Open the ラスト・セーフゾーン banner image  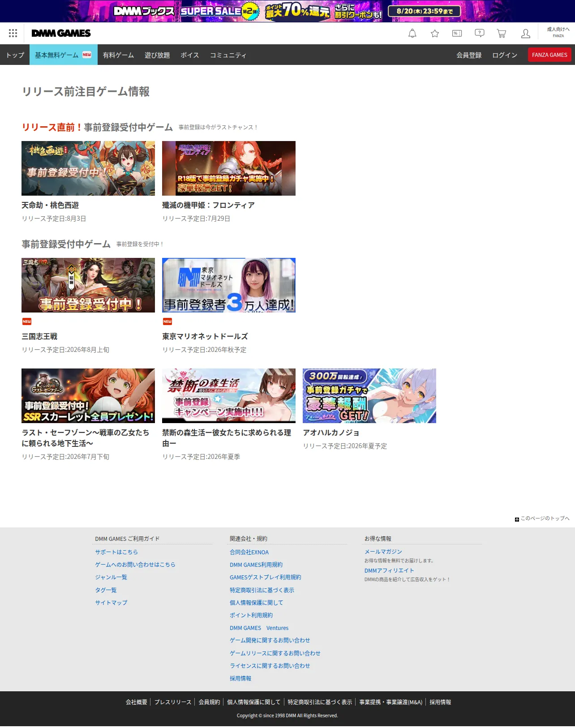coord(88,396)
